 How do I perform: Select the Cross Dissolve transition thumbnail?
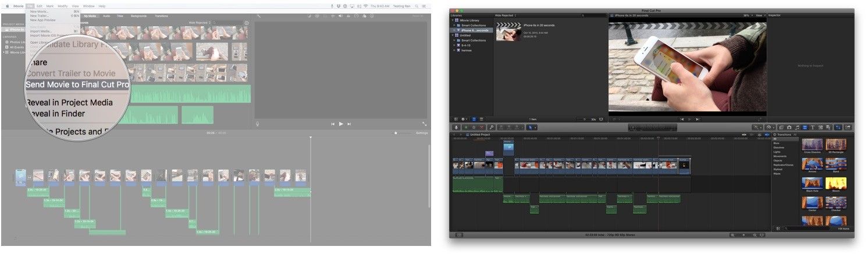click(812, 145)
